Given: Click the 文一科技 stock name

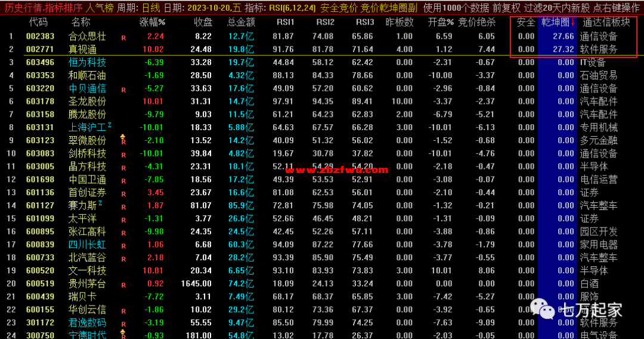Looking at the screenshot, I should 87,271.
